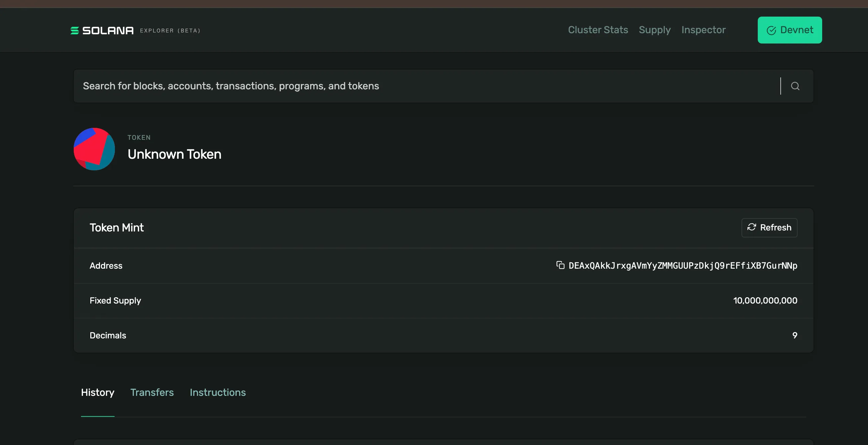
Task: Open the Devnet cluster selector
Action: [x=790, y=30]
